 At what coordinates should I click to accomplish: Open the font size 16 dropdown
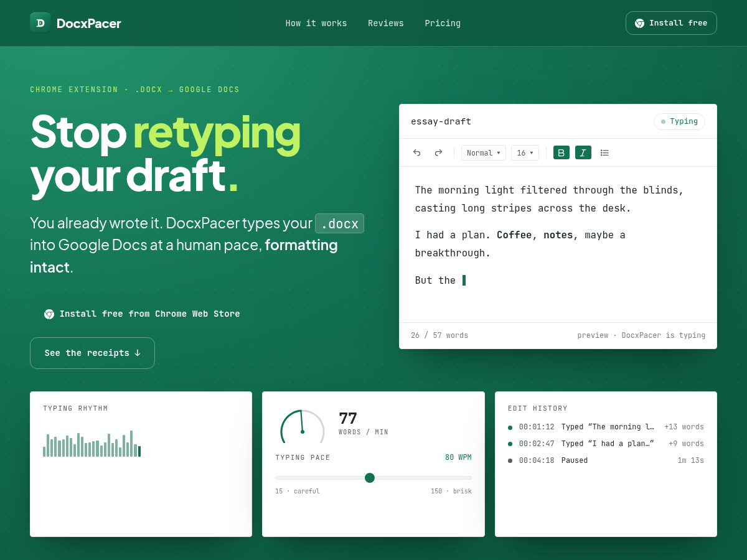tap(525, 152)
